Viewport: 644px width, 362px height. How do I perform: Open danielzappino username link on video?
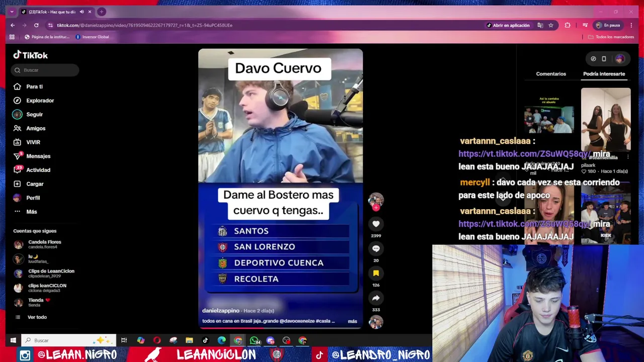(x=221, y=311)
